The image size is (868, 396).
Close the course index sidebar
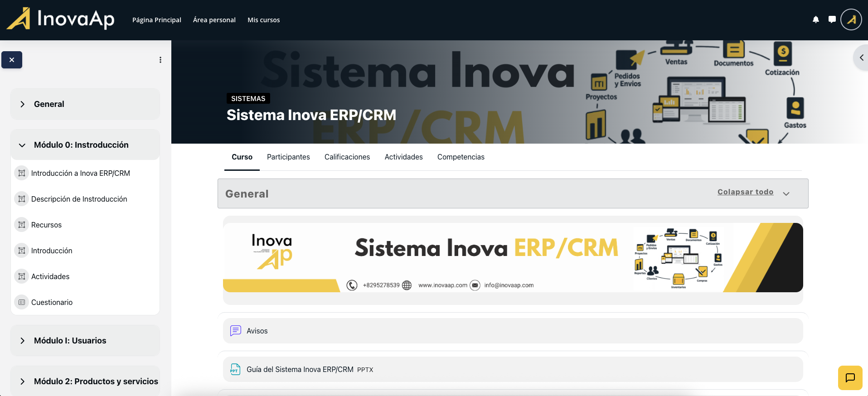12,60
